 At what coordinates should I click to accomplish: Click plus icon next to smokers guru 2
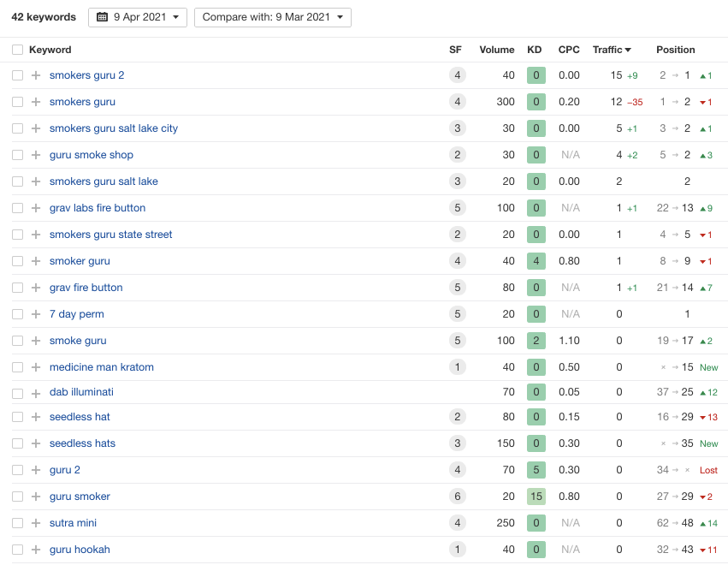(x=36, y=75)
